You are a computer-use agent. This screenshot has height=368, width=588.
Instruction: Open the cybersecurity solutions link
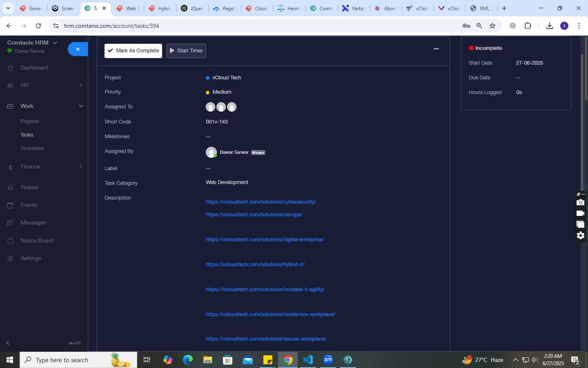coord(261,202)
